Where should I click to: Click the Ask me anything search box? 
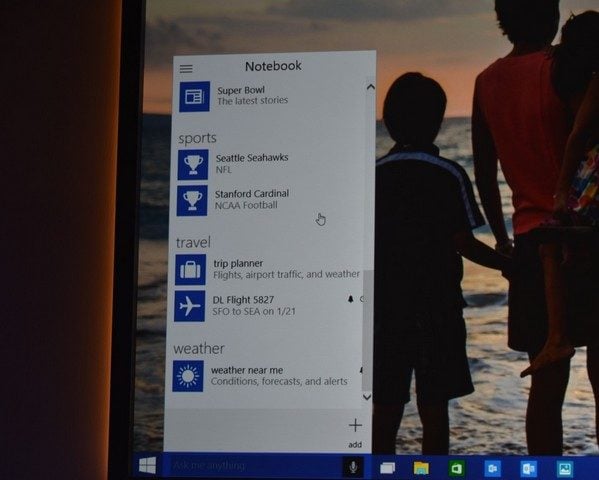pos(254,466)
